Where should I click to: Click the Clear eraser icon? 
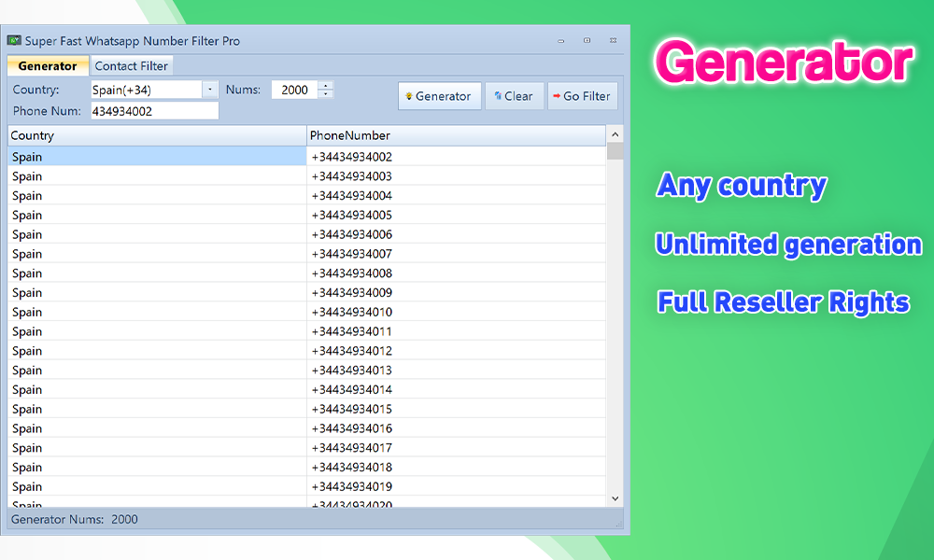(x=498, y=95)
